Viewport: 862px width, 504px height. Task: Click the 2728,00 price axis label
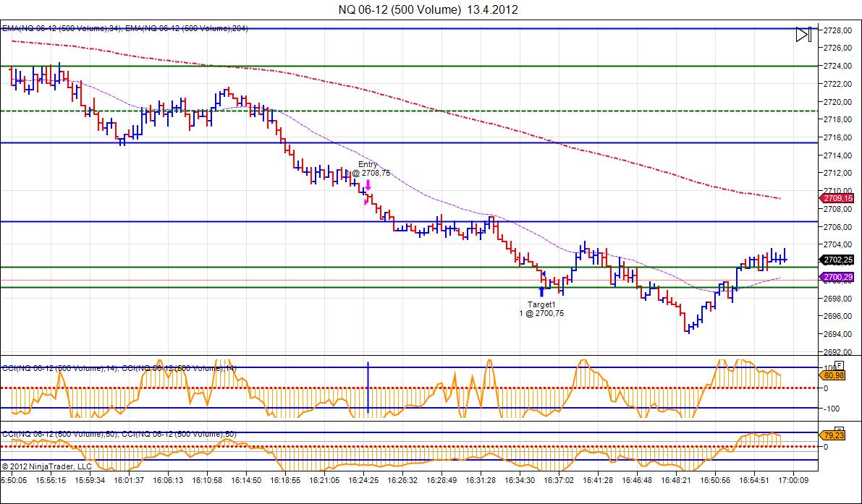click(x=837, y=30)
